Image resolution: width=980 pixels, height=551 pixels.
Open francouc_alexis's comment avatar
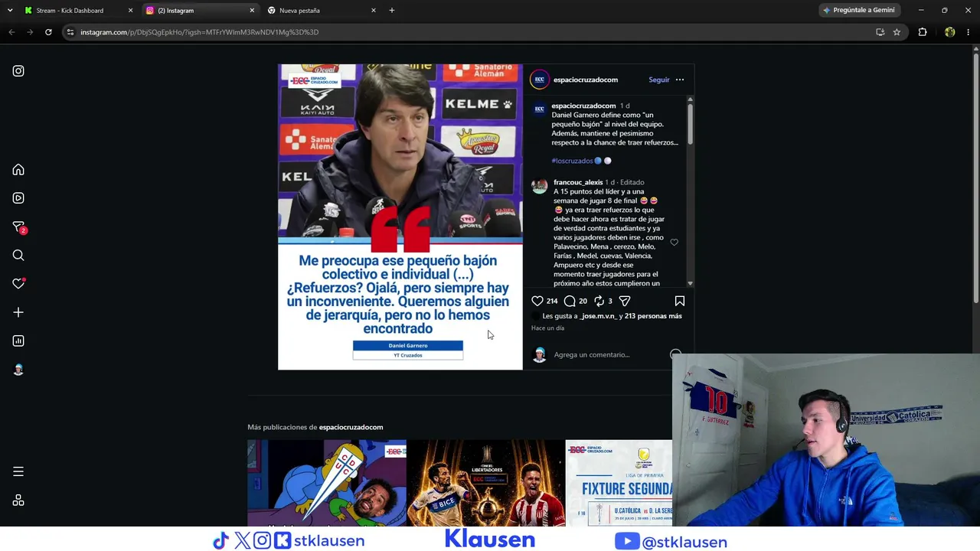tap(540, 187)
